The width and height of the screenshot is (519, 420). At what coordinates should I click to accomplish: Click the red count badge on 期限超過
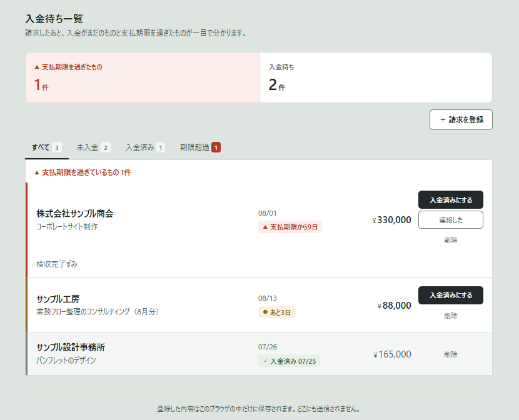pyautogui.click(x=216, y=147)
